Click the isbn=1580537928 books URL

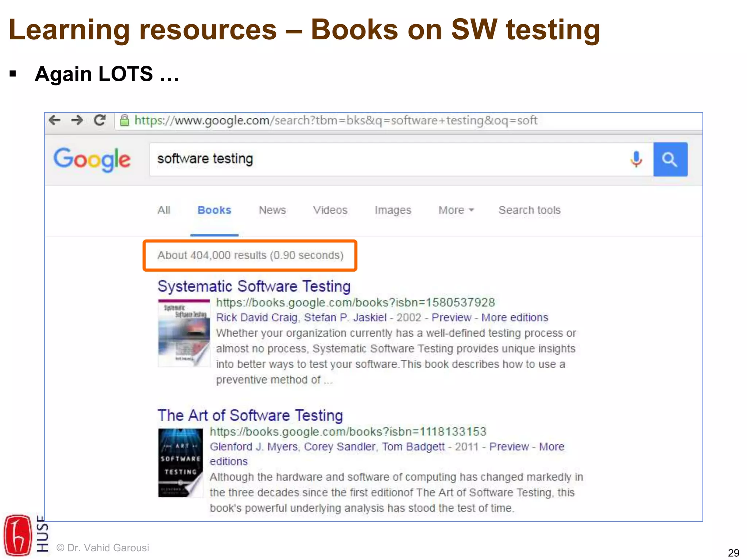point(356,303)
